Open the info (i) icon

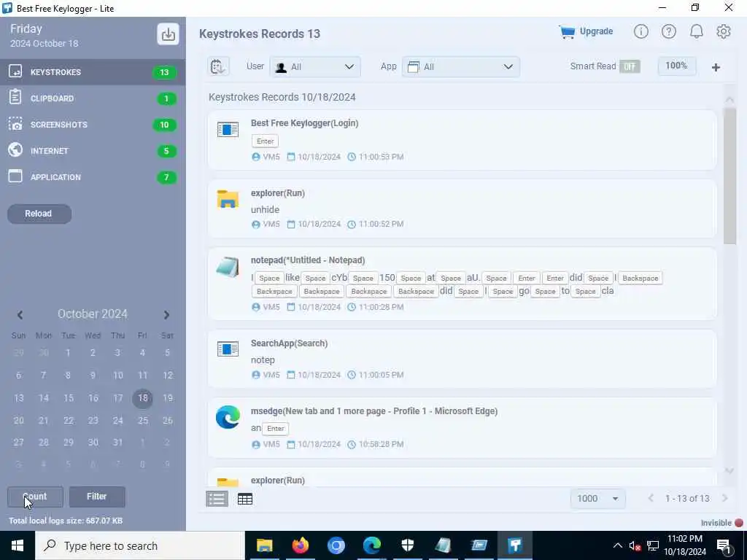(x=640, y=31)
